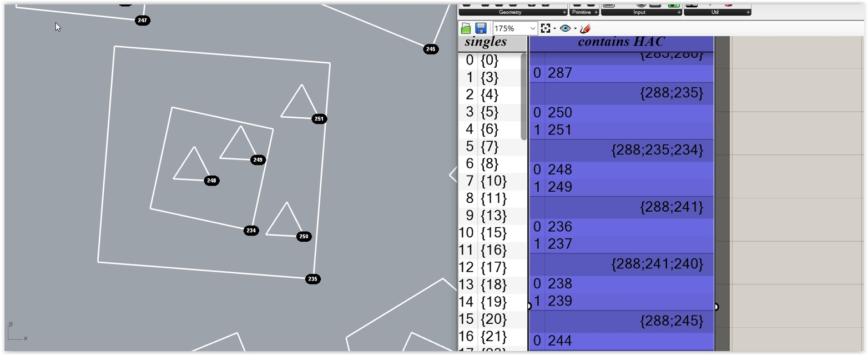Switch to the Primitive tab
The image size is (868, 355).
(582, 12)
